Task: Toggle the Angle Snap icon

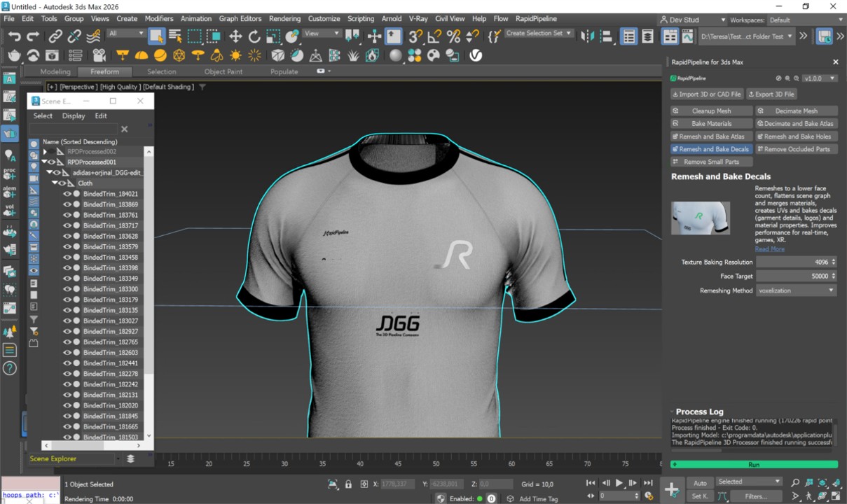Action: [x=435, y=36]
